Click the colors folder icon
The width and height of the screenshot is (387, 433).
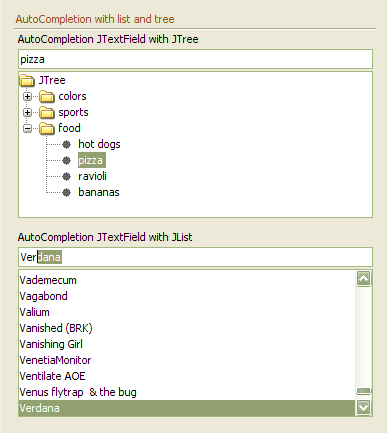coord(47,97)
